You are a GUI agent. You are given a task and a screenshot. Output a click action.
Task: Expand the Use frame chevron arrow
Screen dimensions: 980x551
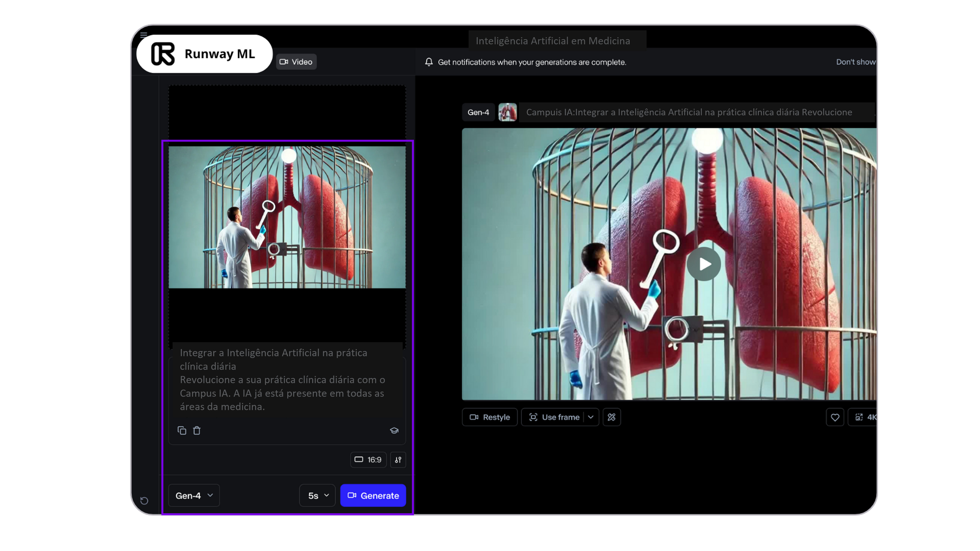pyautogui.click(x=590, y=417)
